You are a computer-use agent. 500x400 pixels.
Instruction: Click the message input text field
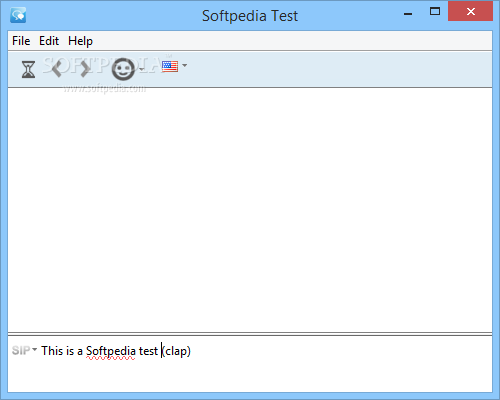pos(250,364)
